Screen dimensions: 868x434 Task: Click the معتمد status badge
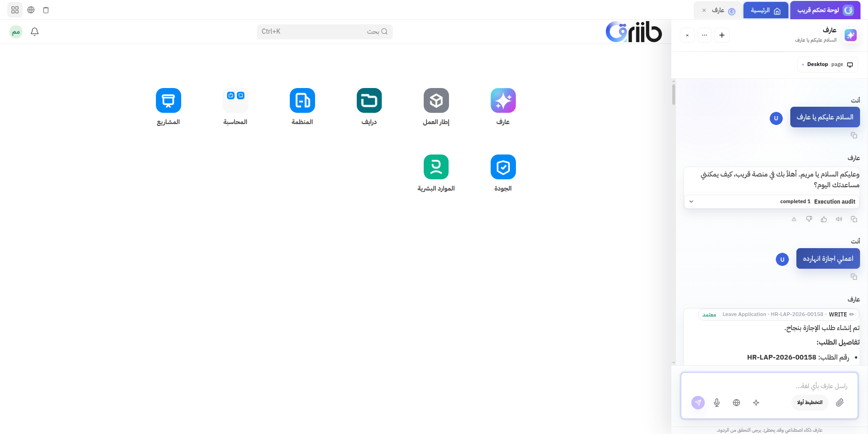709,315
